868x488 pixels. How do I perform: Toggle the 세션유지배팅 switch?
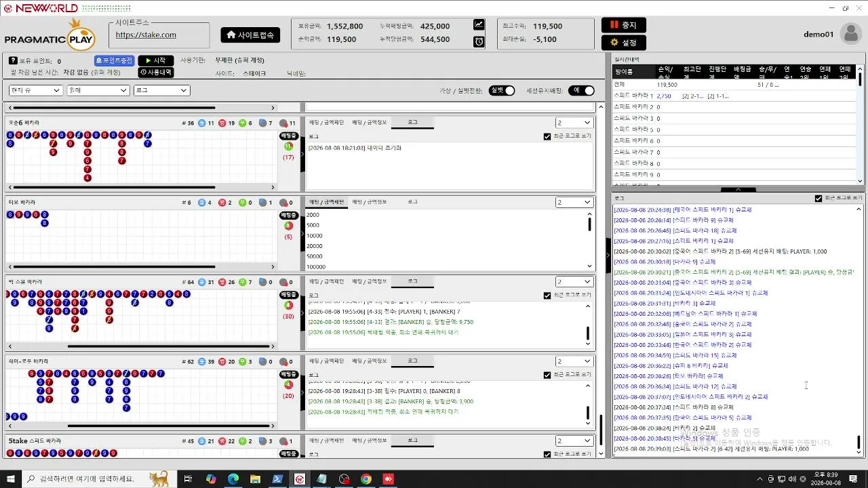(581, 91)
